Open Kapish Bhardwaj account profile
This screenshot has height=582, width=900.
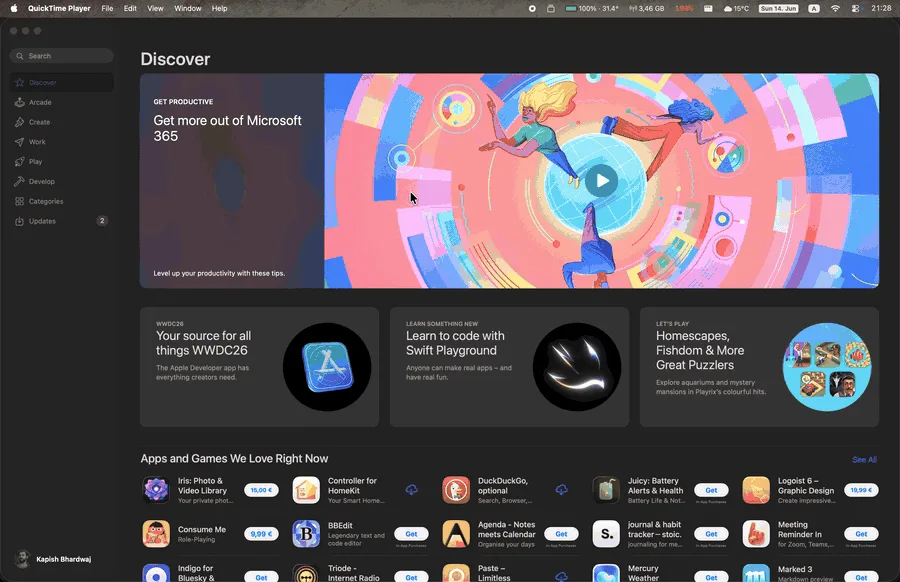pos(53,559)
